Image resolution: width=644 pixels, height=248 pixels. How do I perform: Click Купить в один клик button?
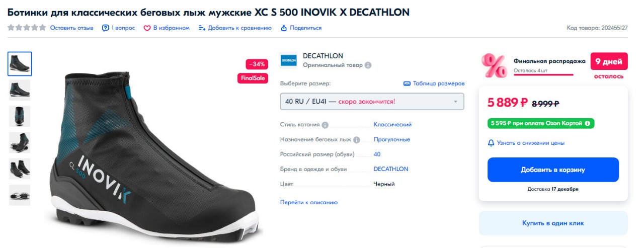553,223
